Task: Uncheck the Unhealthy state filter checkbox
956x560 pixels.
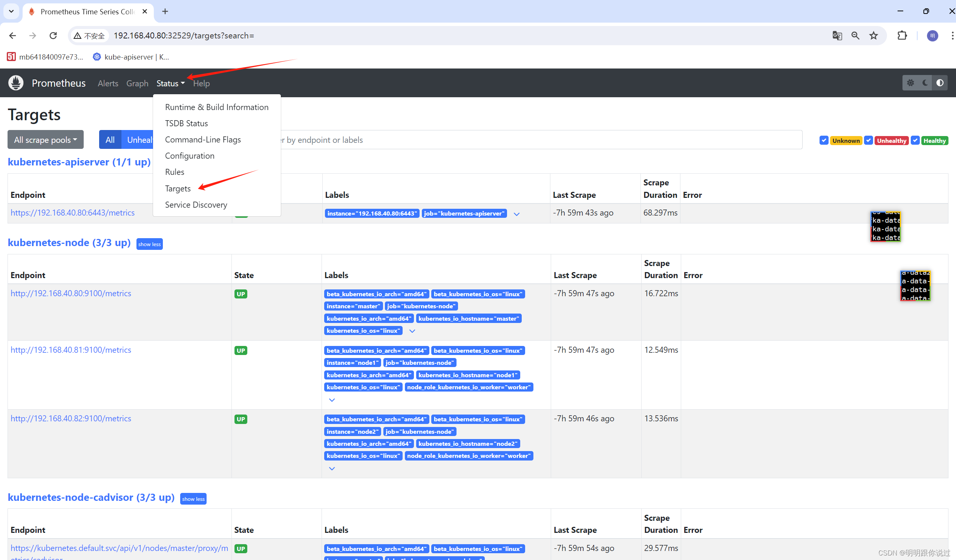Action: coord(869,140)
